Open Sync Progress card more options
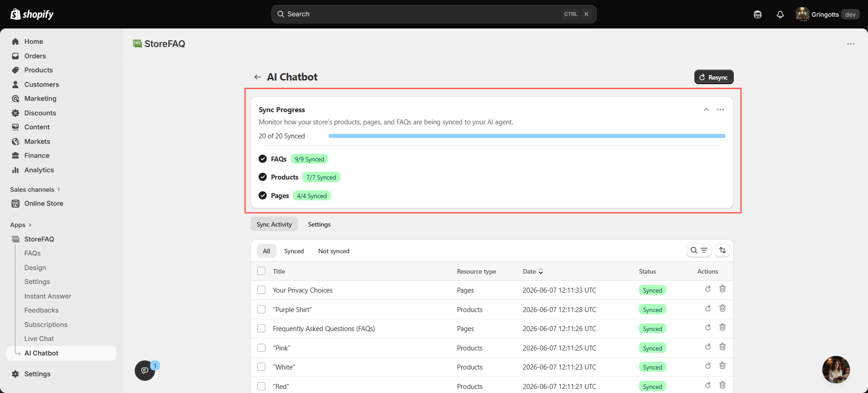 [x=720, y=109]
